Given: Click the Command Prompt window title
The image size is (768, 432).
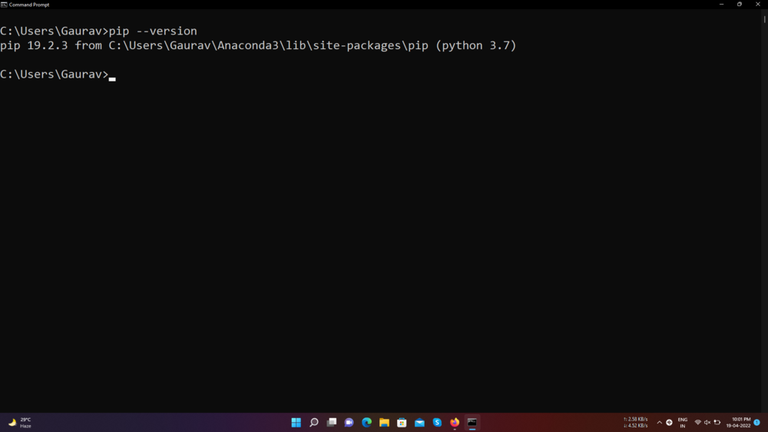Looking at the screenshot, I should point(29,4).
